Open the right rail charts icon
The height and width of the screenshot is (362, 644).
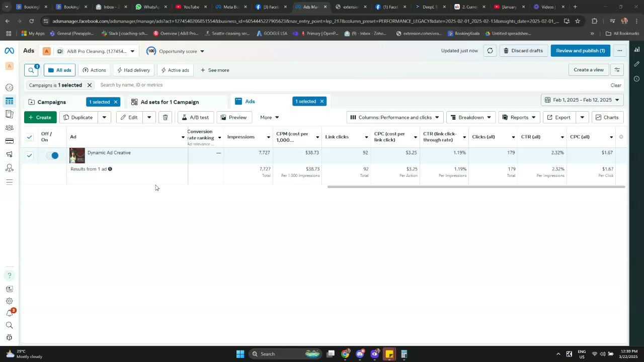(x=636, y=49)
